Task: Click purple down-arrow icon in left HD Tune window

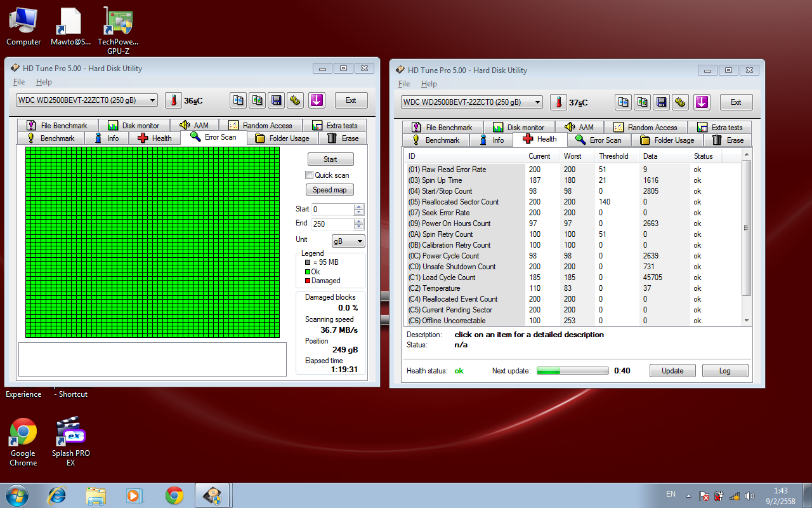Action: click(x=317, y=100)
